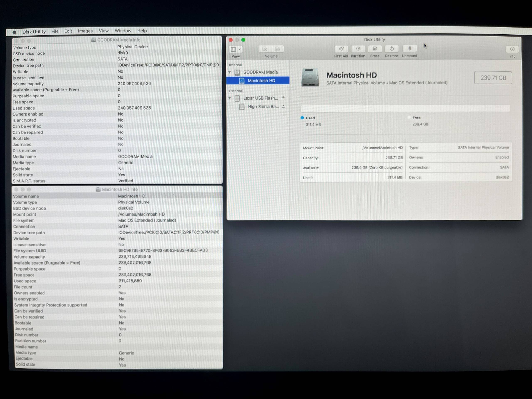Click the S.M.A.R.T. status 'Verified' value

click(x=126, y=181)
